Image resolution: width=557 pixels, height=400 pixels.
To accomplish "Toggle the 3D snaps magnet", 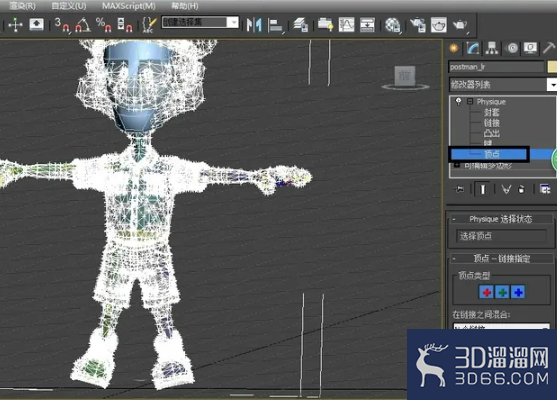I will [x=62, y=25].
